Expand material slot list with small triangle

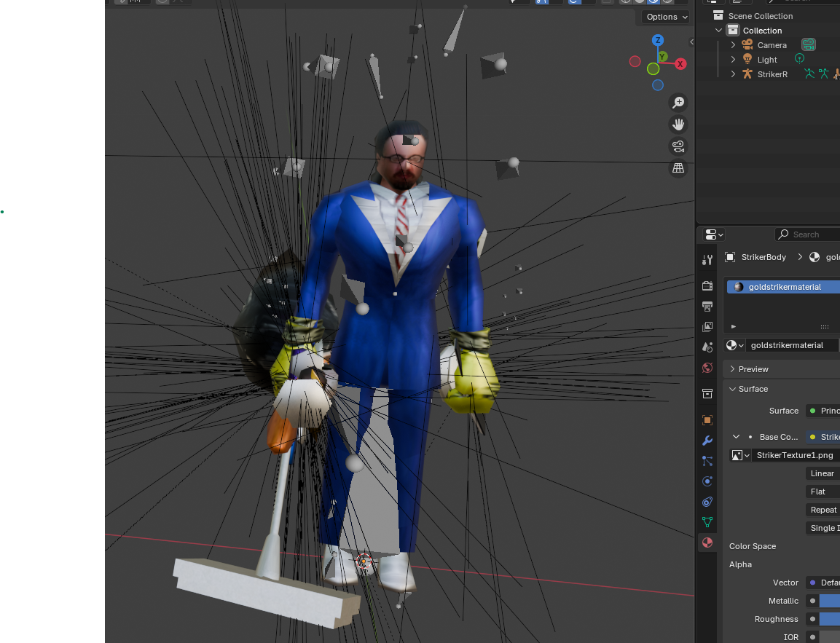click(734, 326)
